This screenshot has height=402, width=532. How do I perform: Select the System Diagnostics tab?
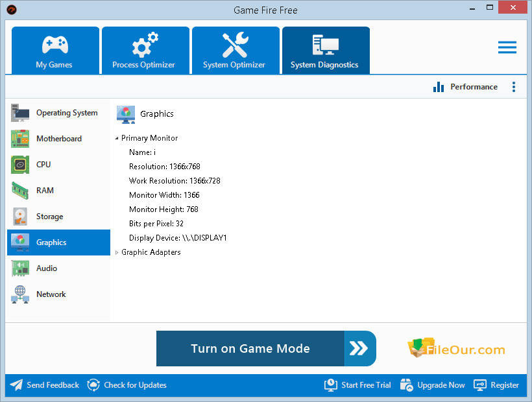point(326,50)
